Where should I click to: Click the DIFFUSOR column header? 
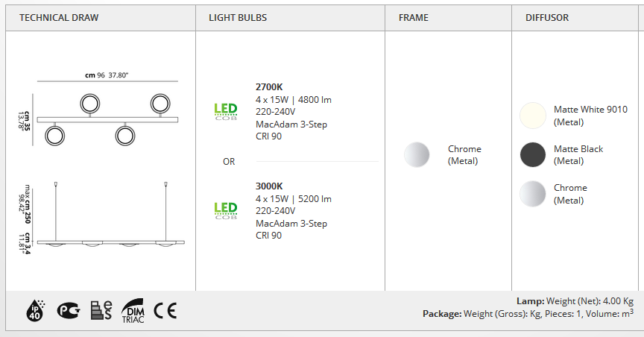pos(547,18)
